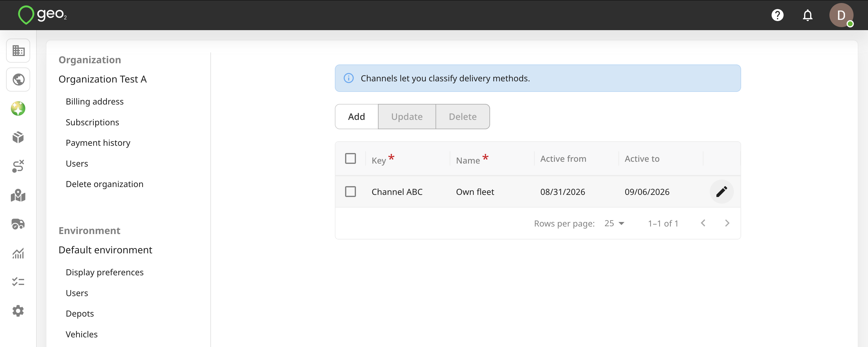Open the delivery truck icon in sidebar

coord(18,224)
